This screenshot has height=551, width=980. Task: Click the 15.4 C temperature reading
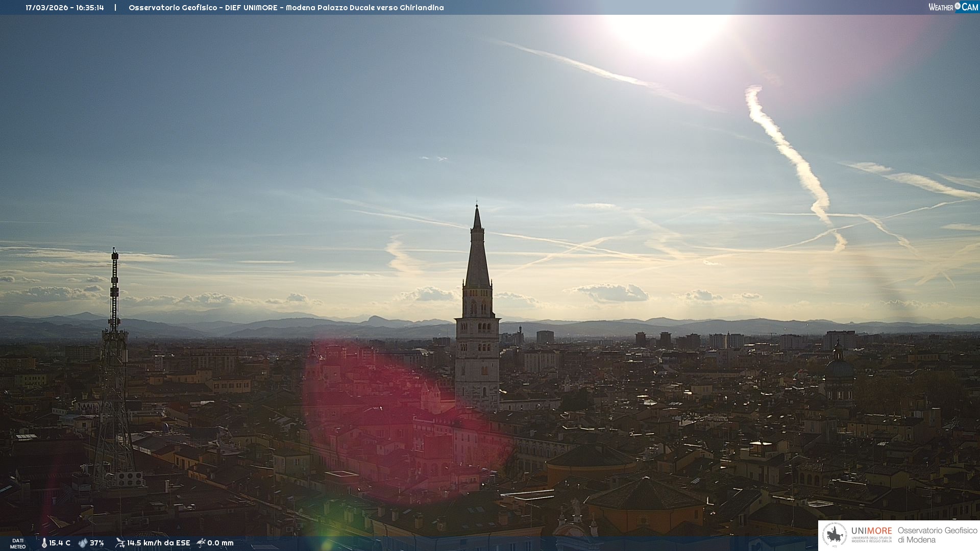point(60,543)
